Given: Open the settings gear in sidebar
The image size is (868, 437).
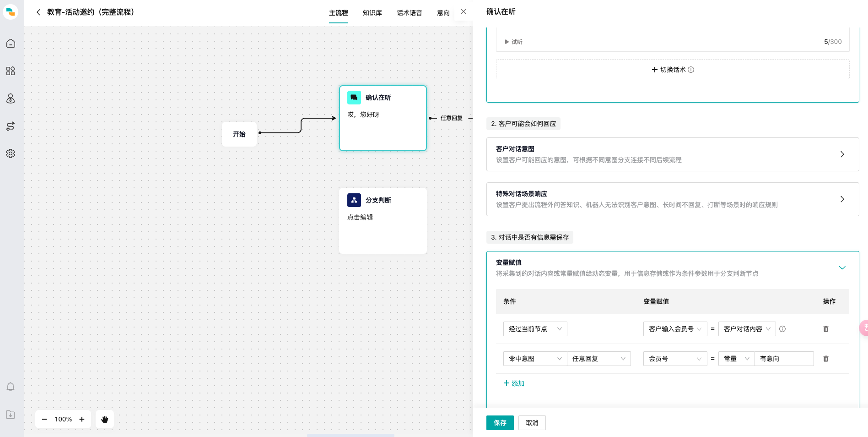Looking at the screenshot, I should 11,153.
